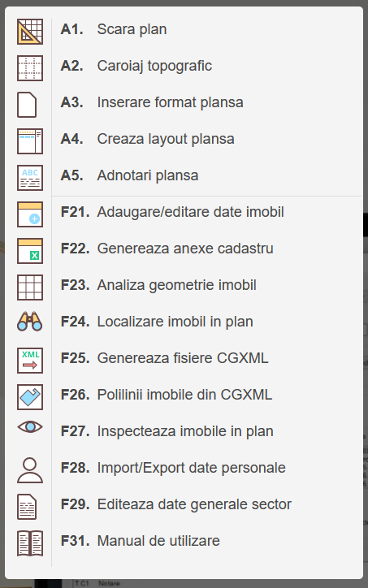The image size is (368, 588).
Task: Click the binoculars Localizare imobil icon
Action: tap(30, 322)
